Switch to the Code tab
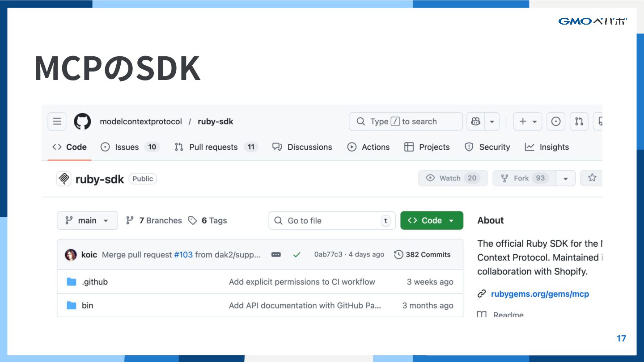This screenshot has height=362, width=644. 69,147
